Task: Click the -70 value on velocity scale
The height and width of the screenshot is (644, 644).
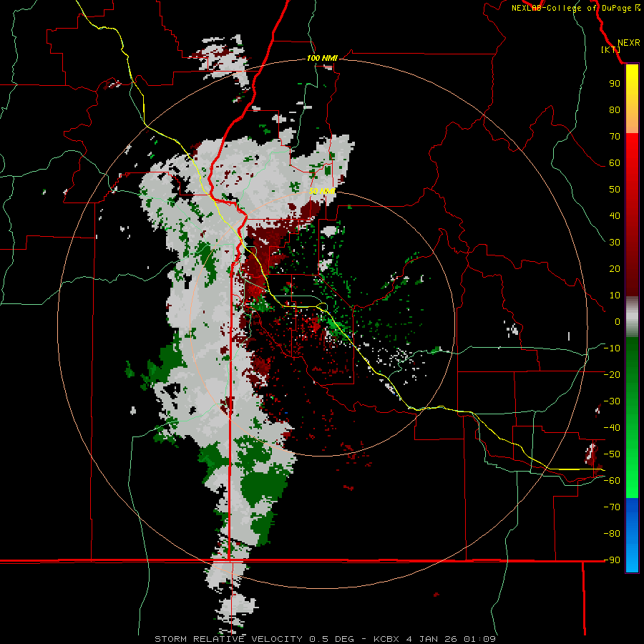Action: [612, 507]
